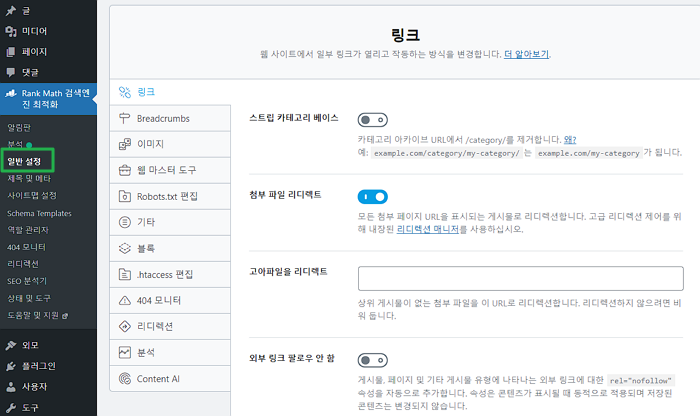
Task: Click the 이미지 tab icon
Action: tap(125, 144)
